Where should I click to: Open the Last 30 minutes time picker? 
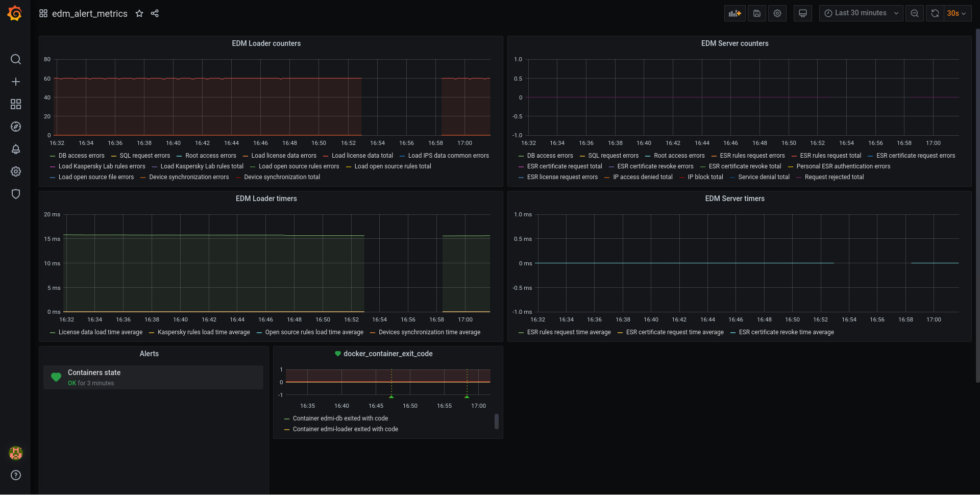pos(861,13)
